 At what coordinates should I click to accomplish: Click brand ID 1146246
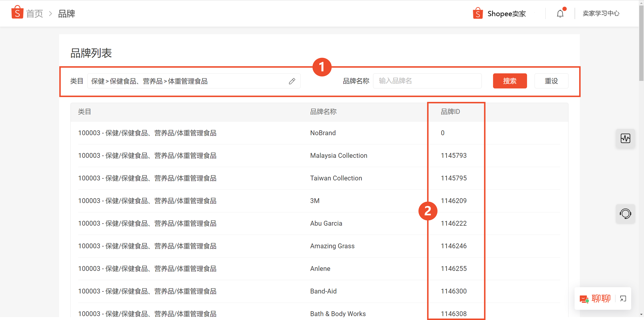(x=453, y=246)
